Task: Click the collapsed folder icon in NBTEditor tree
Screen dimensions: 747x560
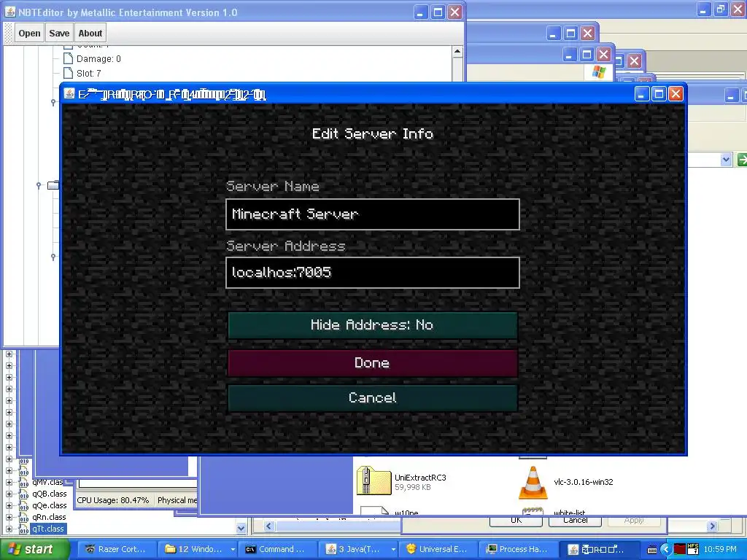Action: pos(53,185)
